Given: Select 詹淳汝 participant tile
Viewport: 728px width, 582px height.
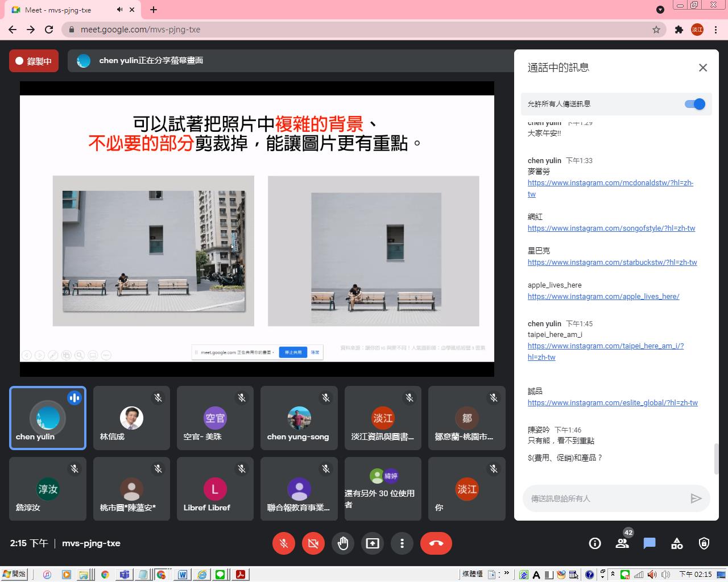Looking at the screenshot, I should point(48,489).
